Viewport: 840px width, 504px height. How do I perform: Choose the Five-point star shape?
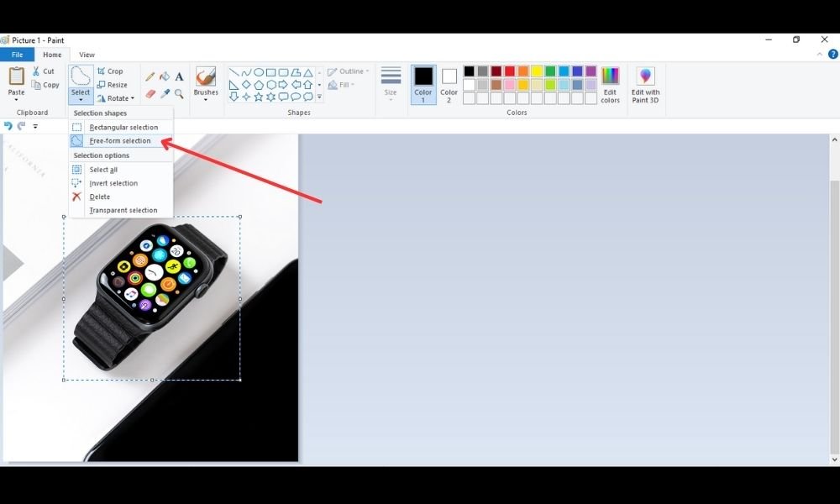pyautogui.click(x=259, y=97)
